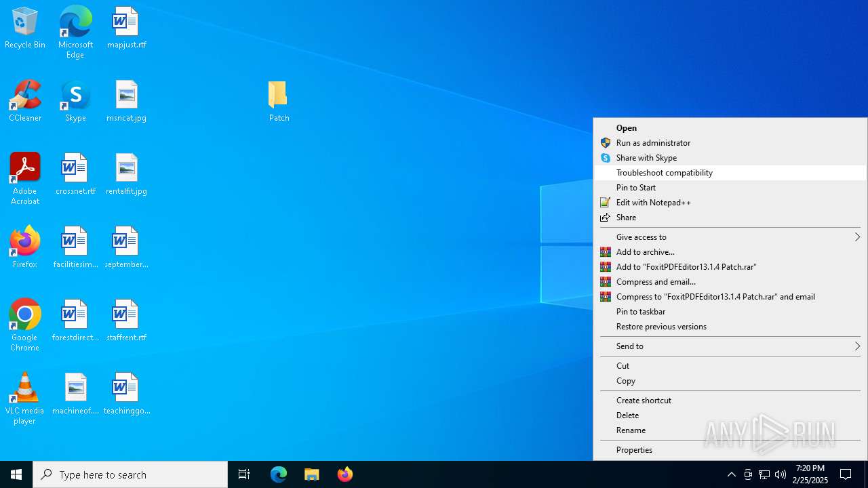Viewport: 868px width, 488px height.
Task: Choose Open in the context menu
Action: click(x=730, y=128)
